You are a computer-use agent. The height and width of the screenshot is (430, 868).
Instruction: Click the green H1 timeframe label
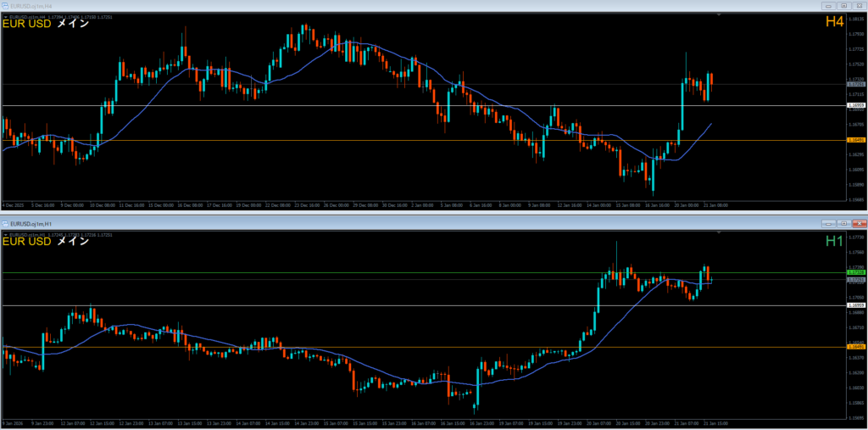coord(834,242)
